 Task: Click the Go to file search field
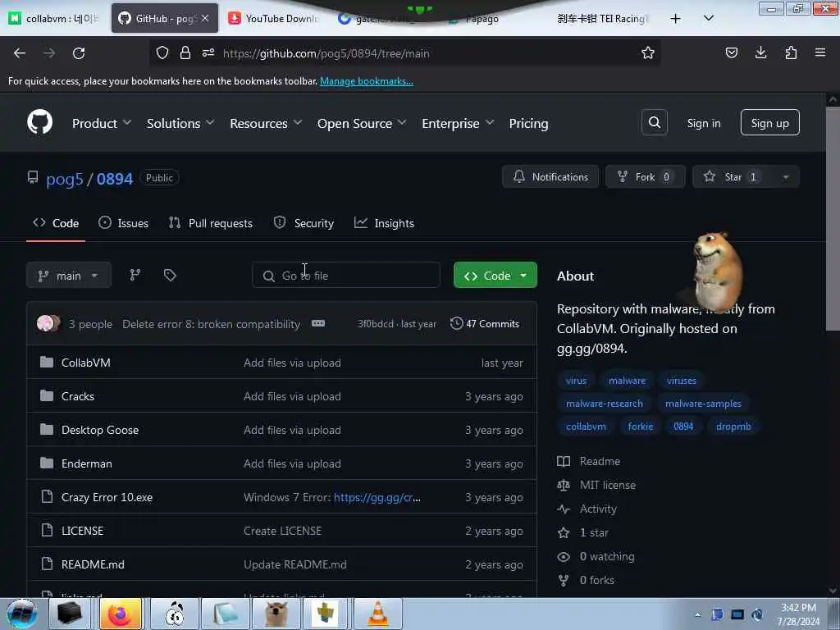[346, 276]
